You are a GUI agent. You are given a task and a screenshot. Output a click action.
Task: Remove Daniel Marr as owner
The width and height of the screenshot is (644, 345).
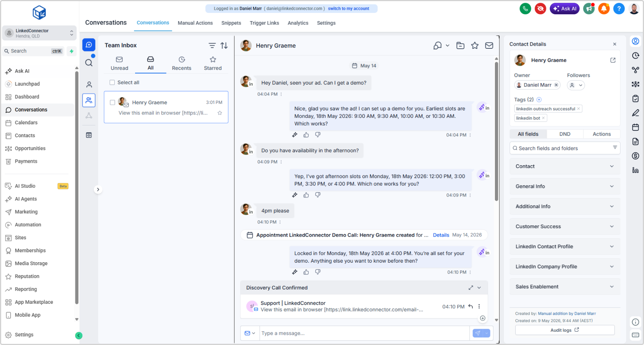[556, 85]
